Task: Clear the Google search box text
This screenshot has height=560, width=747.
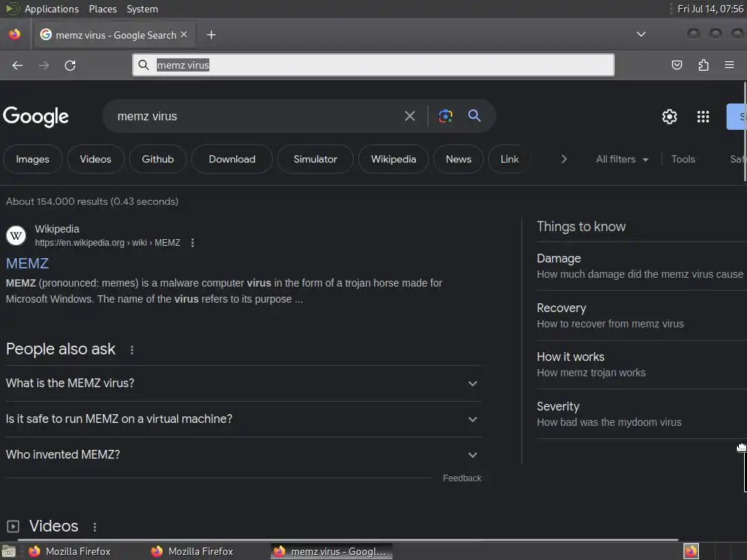Action: point(410,116)
